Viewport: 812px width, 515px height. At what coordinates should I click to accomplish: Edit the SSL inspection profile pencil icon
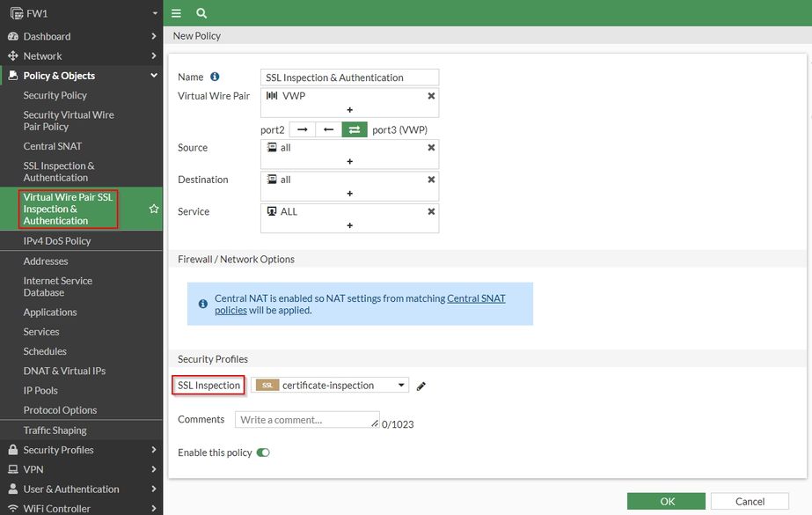pyautogui.click(x=421, y=386)
